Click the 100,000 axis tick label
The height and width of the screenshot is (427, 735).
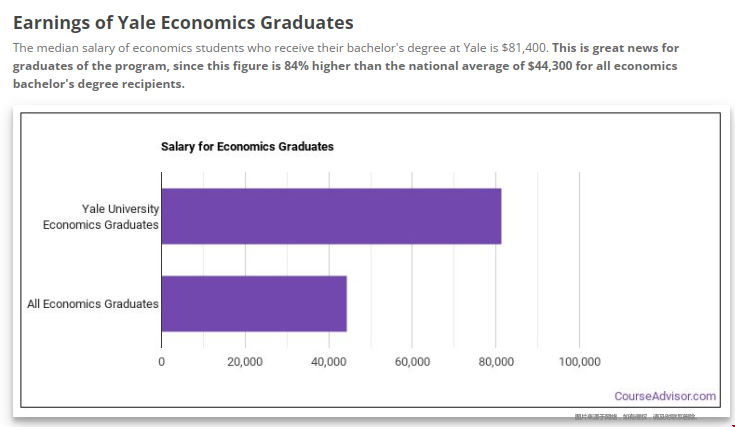tap(579, 361)
